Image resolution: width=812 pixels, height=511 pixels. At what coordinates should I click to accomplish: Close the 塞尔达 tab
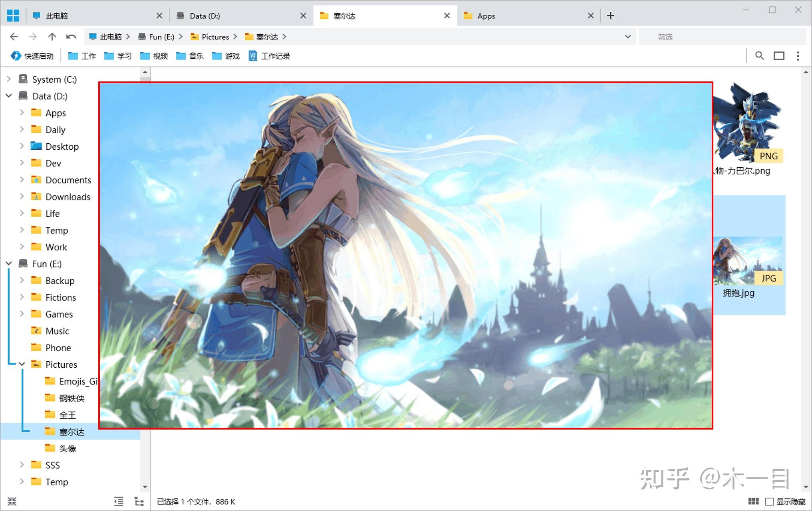click(x=447, y=16)
